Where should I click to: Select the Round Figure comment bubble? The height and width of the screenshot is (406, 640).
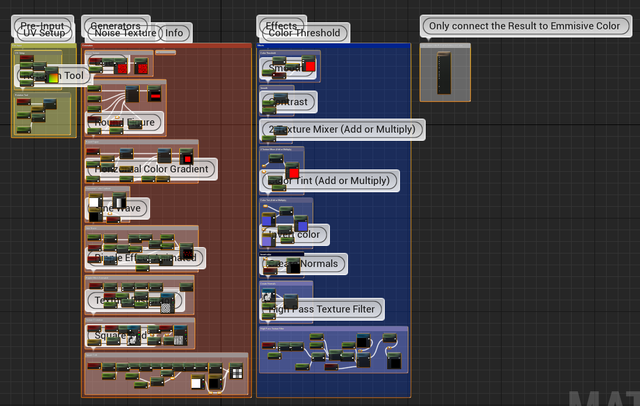pos(124,122)
